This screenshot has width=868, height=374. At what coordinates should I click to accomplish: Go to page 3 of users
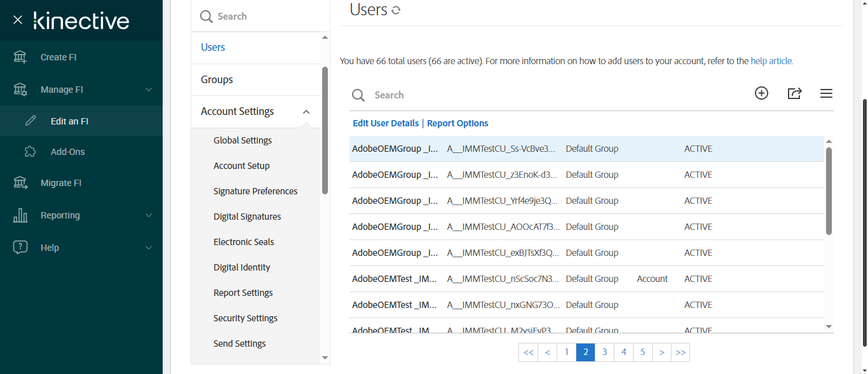point(604,352)
